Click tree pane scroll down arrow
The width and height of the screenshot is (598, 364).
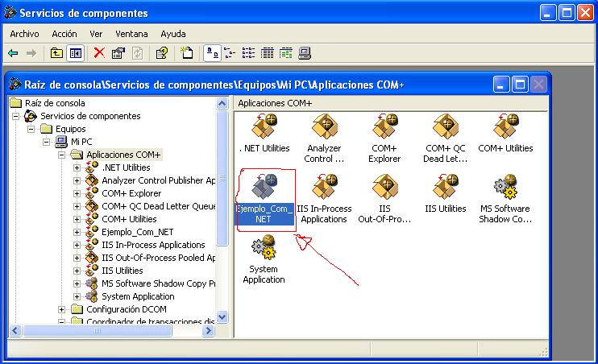[x=222, y=316]
